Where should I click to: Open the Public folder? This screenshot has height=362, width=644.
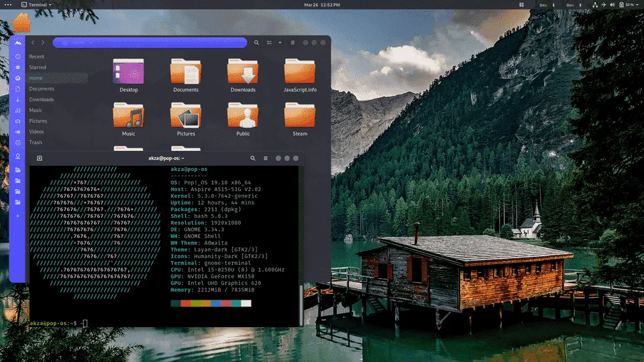coord(243,119)
